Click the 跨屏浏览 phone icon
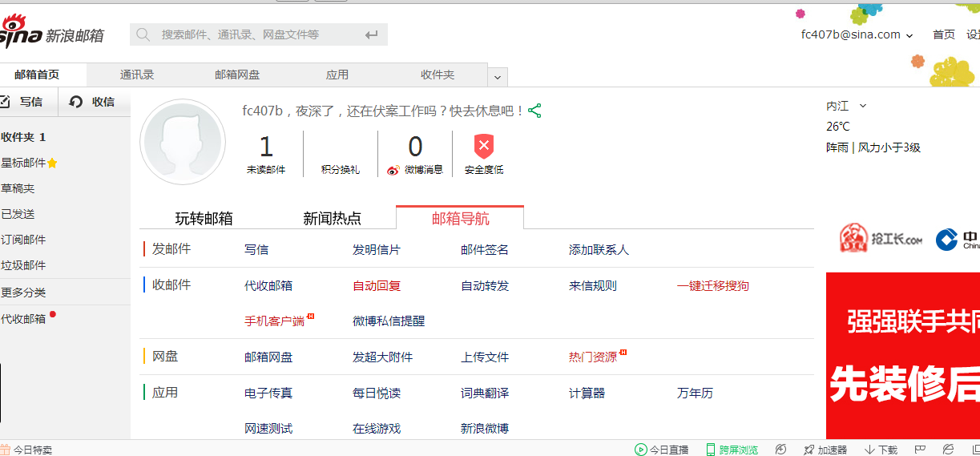980x456 pixels. 710,450
